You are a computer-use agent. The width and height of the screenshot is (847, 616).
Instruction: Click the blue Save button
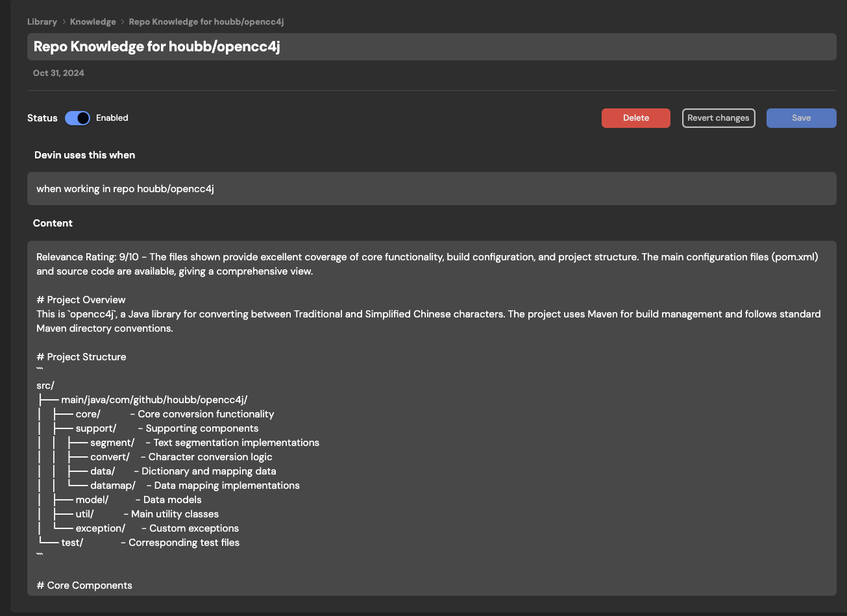(x=802, y=118)
